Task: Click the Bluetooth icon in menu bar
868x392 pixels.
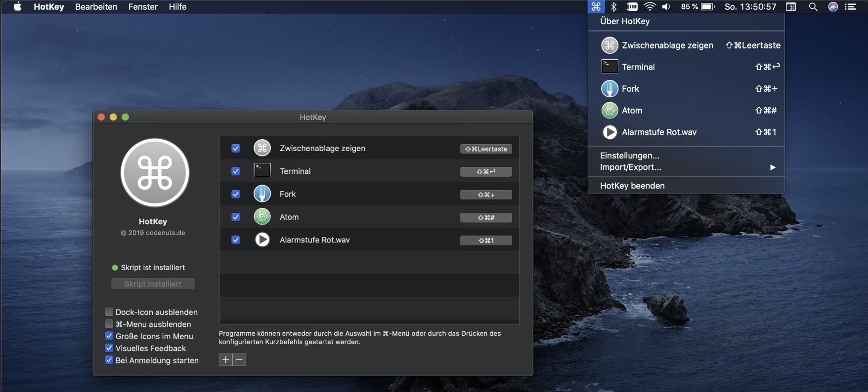Action: point(614,7)
